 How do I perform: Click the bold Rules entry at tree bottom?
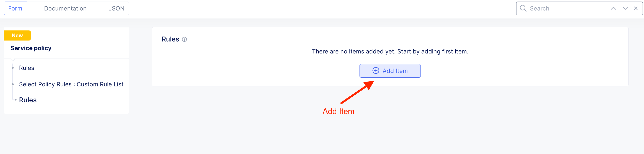28,100
